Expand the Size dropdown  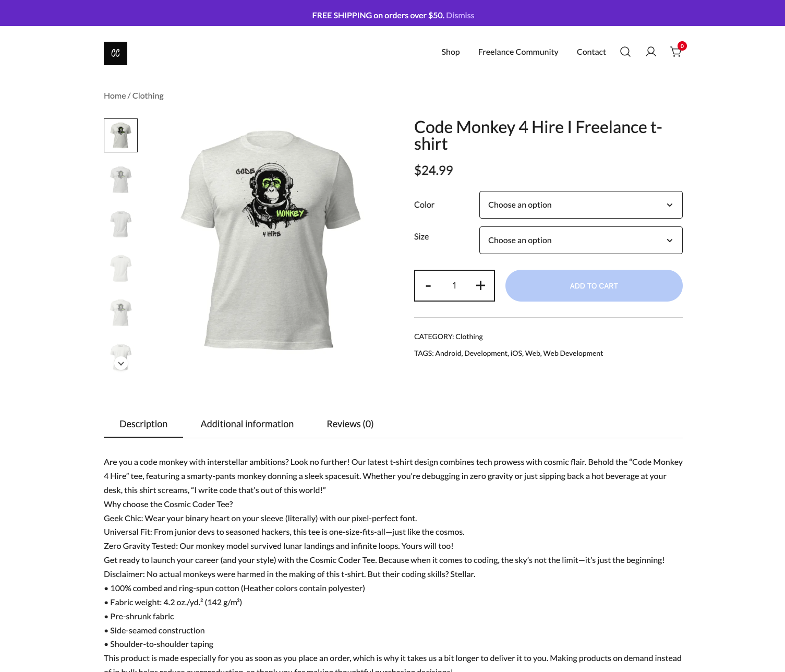581,240
